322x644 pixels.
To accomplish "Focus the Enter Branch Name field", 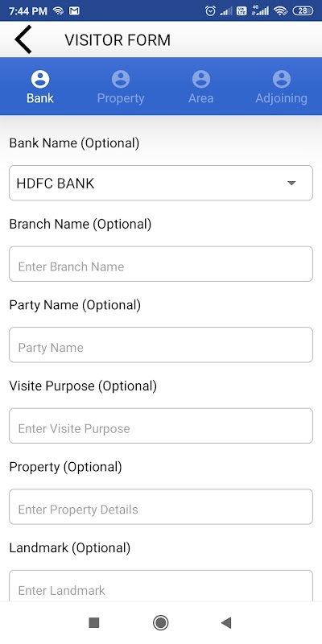I will coord(161,264).
